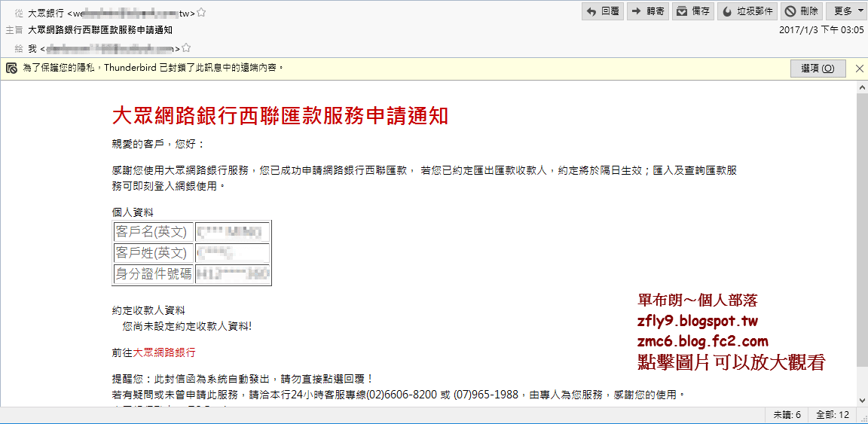This screenshot has width=868, height=424.
Task: Delete the message with 刪除 button
Action: [801, 11]
